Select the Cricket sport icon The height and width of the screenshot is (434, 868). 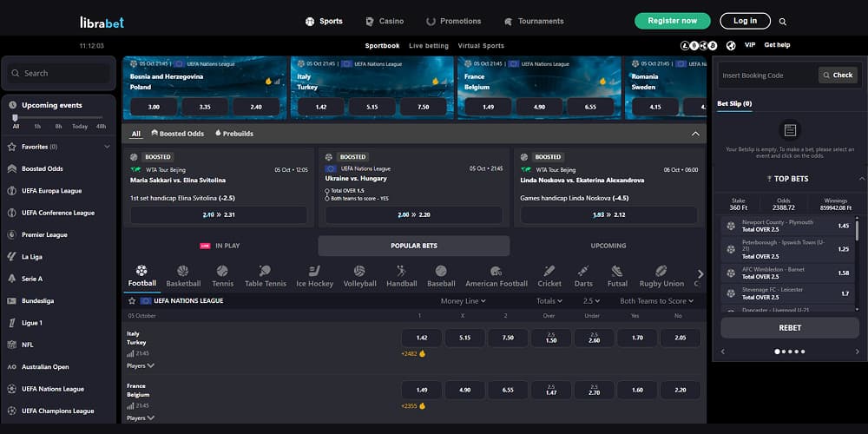tap(549, 271)
